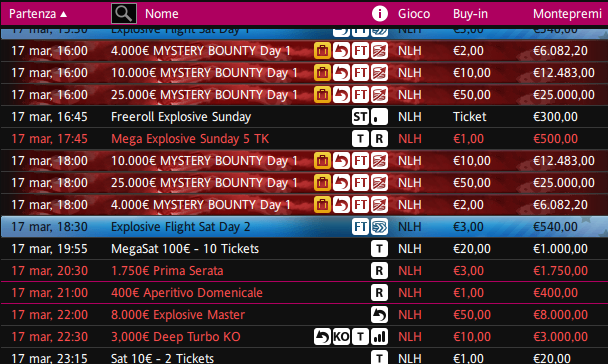The image size is (608, 364).
Task: Select 16:00 4.000€ MYSTERY BOUNTY Day 1 name
Action: click(200, 51)
